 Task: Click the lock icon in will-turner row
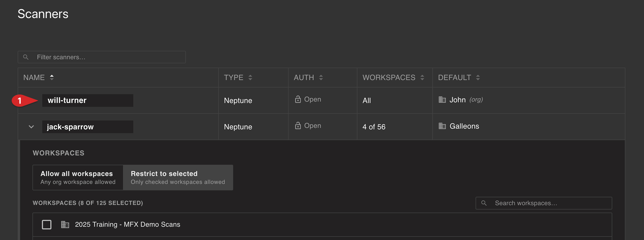(298, 99)
